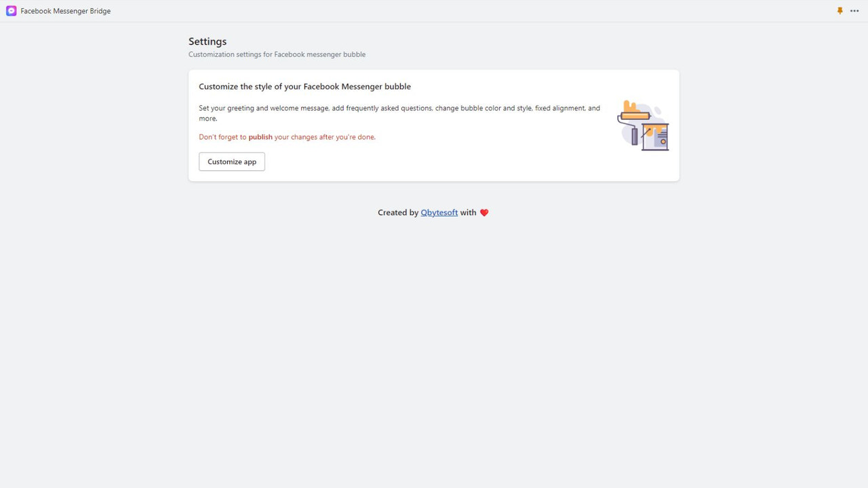Click the Created by footer text
Image resolution: width=868 pixels, height=488 pixels.
tap(398, 212)
